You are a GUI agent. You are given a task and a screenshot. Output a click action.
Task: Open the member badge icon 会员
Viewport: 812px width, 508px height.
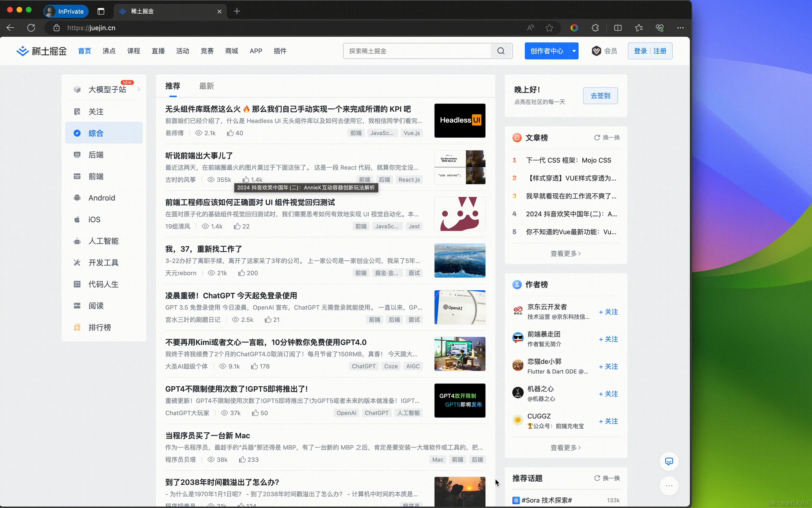pos(604,51)
